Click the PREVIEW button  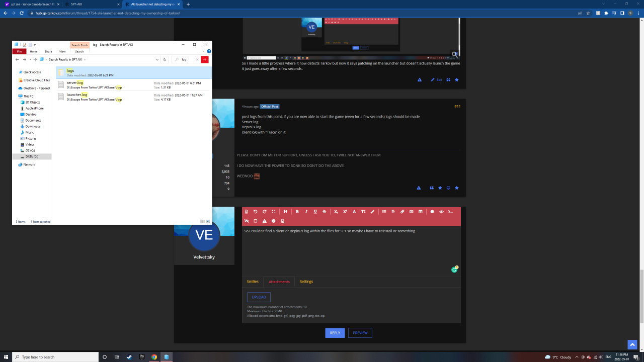pos(360,333)
